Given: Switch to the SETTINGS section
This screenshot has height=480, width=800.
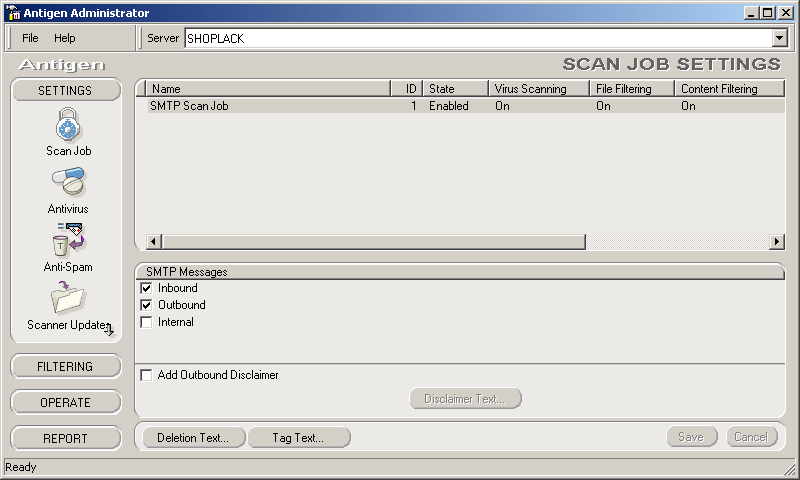Looking at the screenshot, I should pyautogui.click(x=65, y=90).
